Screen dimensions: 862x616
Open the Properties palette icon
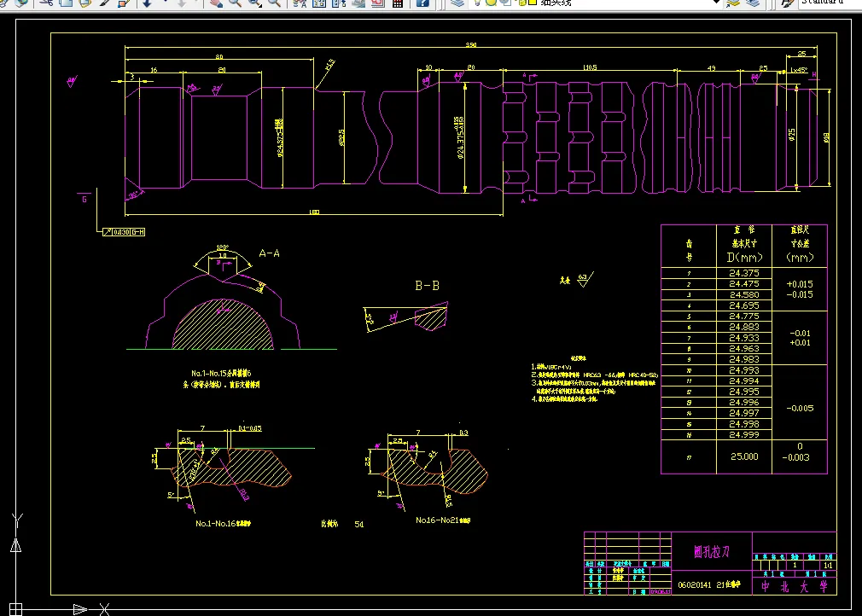tap(300, 3)
